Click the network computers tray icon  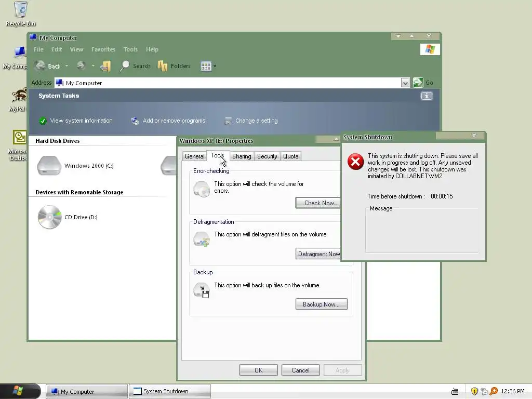[484, 392]
